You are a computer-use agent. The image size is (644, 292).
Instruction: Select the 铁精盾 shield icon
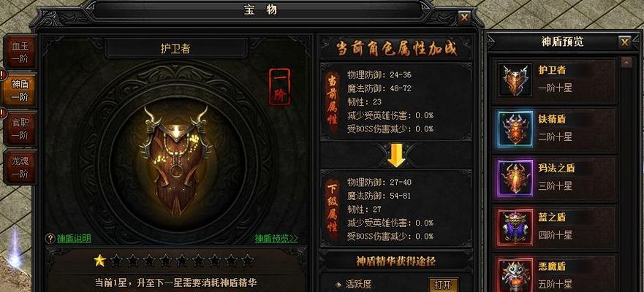515,128
